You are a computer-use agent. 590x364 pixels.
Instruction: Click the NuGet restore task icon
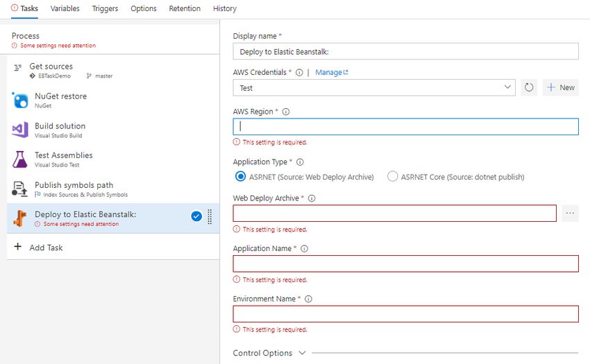pos(20,101)
